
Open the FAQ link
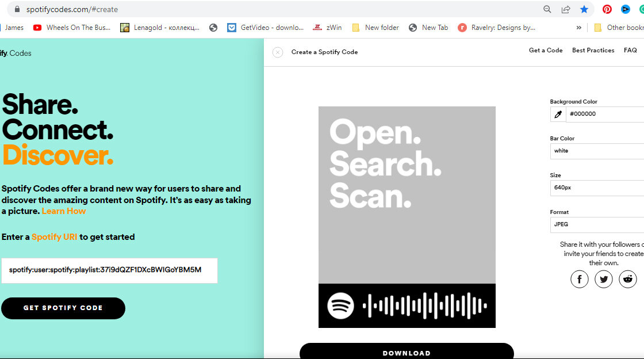coord(630,50)
